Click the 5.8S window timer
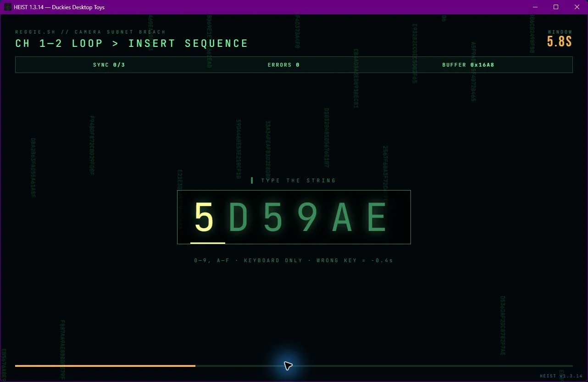 pos(560,41)
